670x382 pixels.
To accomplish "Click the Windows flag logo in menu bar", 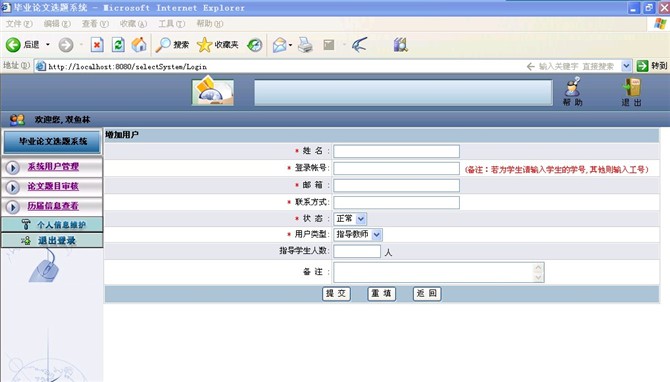I will [660, 24].
